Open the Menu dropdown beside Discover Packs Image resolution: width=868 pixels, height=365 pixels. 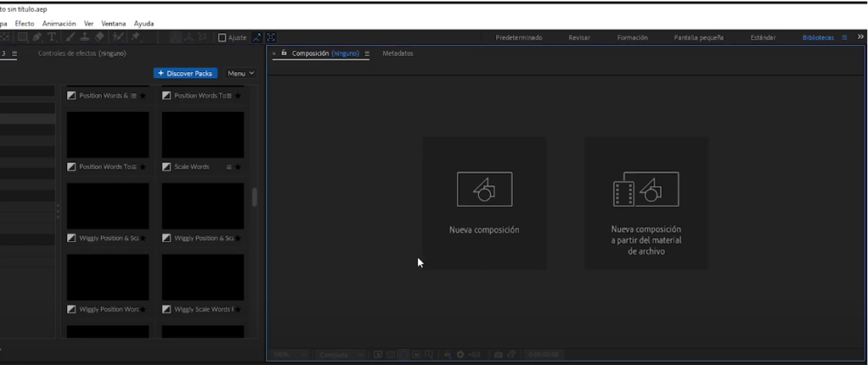240,74
